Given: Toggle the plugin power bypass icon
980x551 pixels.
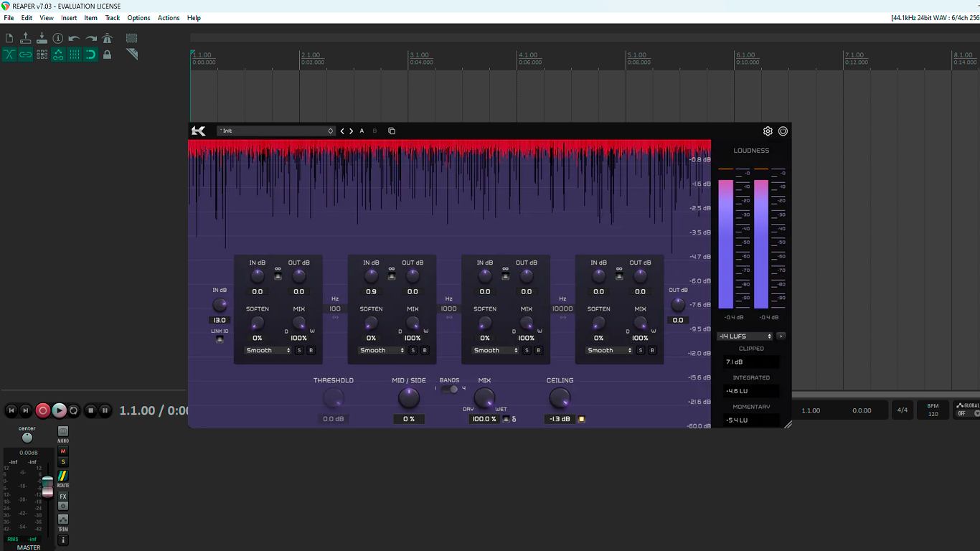Looking at the screenshot, I should pos(783,131).
